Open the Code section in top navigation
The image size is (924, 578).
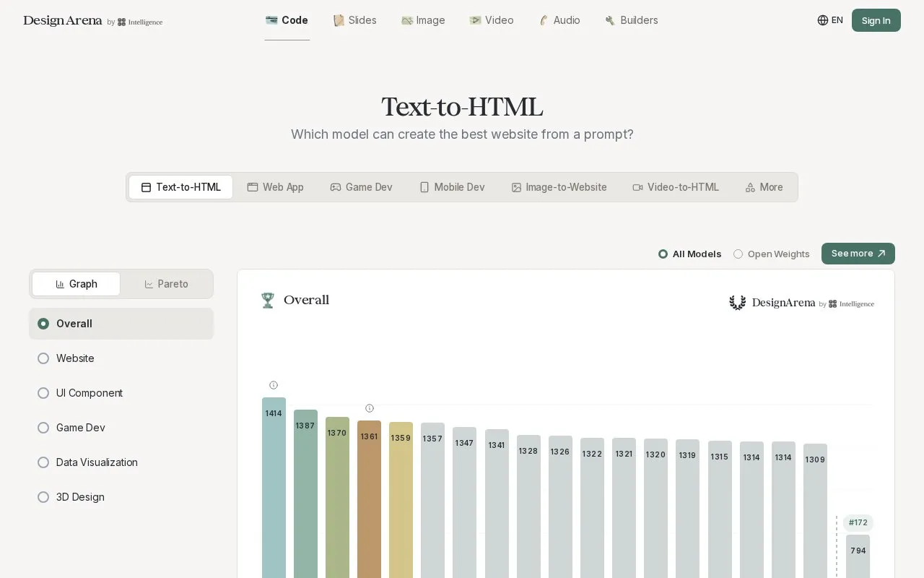coord(287,20)
